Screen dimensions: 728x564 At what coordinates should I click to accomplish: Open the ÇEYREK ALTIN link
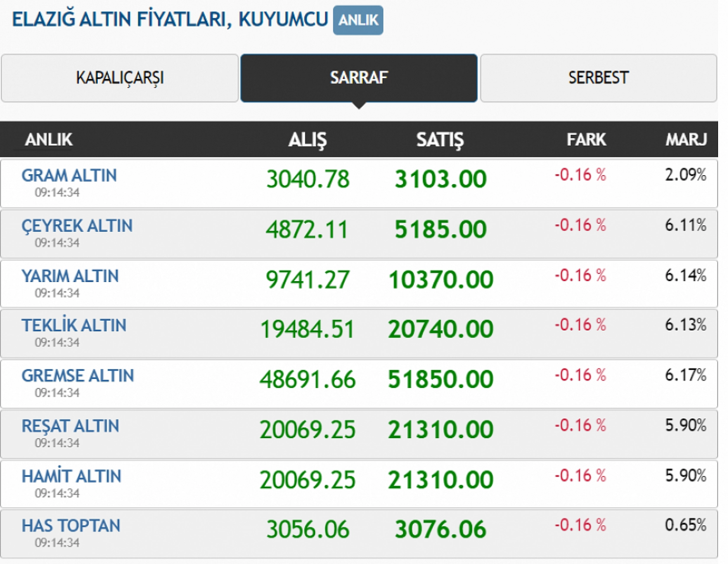[x=77, y=226]
